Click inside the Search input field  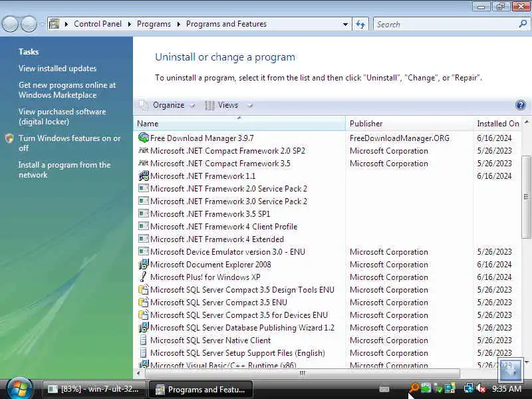[x=446, y=25]
